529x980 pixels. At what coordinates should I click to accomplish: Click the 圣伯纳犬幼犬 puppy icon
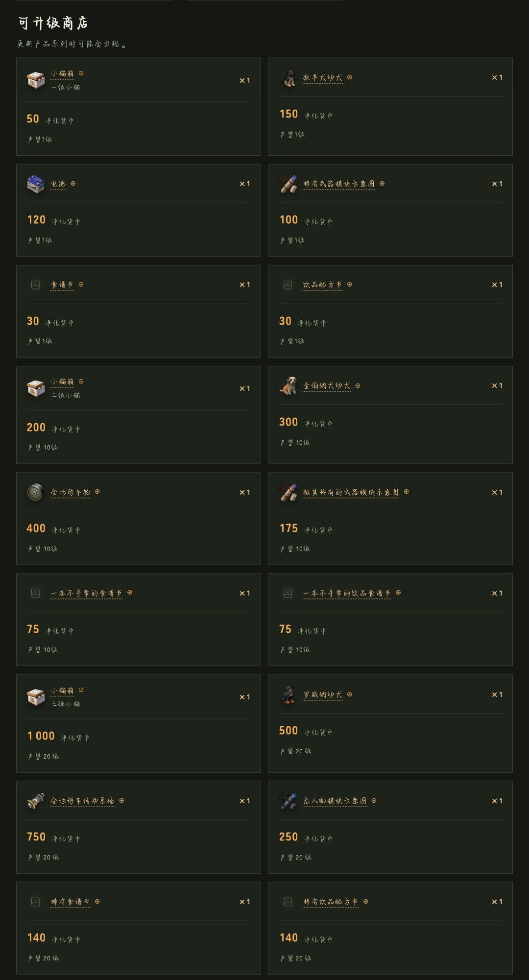(288, 386)
